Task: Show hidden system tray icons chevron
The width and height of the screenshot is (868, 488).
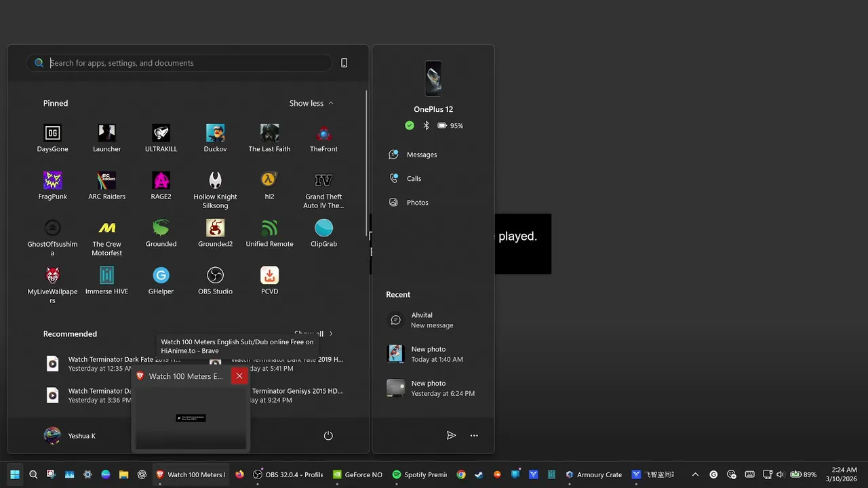Action: tap(695, 474)
